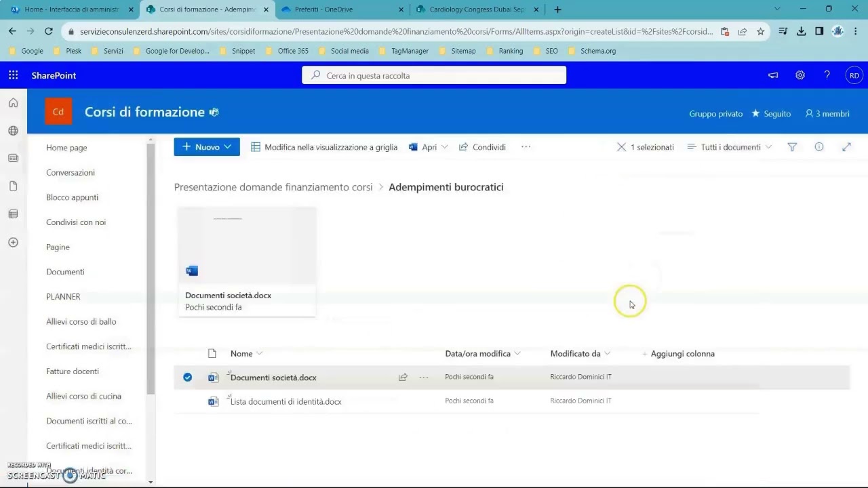The image size is (868, 488).
Task: Click the orange Cd site logo
Action: 58,112
